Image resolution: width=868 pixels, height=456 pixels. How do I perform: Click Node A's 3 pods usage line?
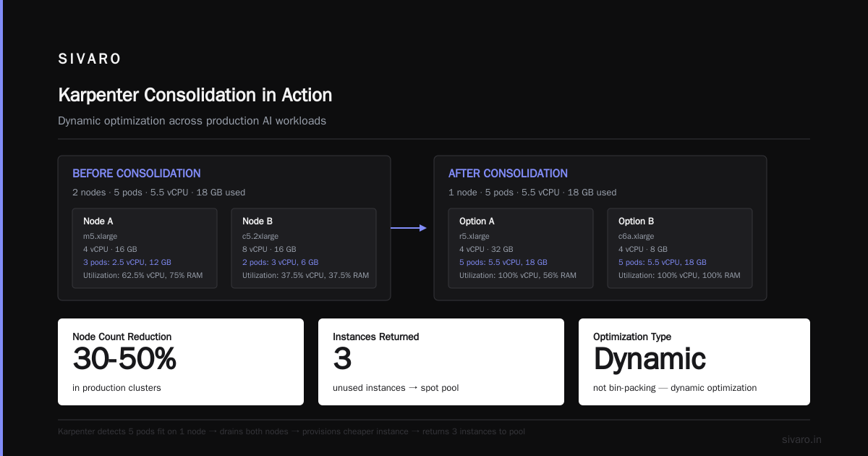127,262
